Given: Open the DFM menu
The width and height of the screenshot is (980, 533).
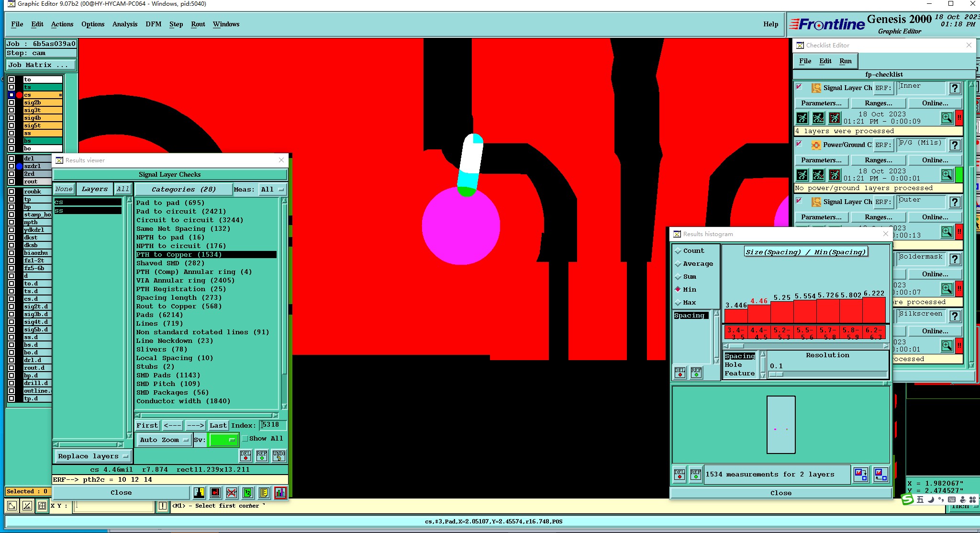Looking at the screenshot, I should 153,24.
